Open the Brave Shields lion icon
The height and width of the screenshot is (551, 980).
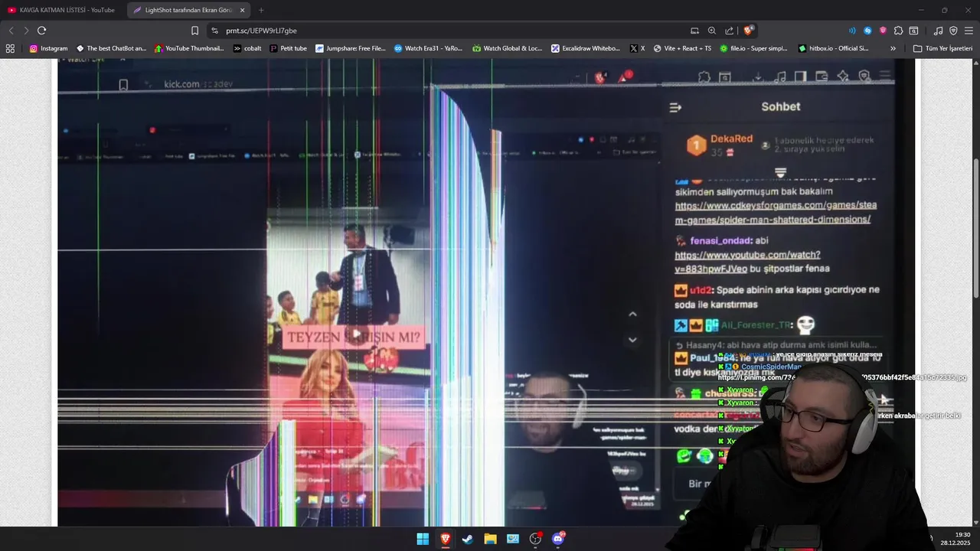[x=749, y=31]
